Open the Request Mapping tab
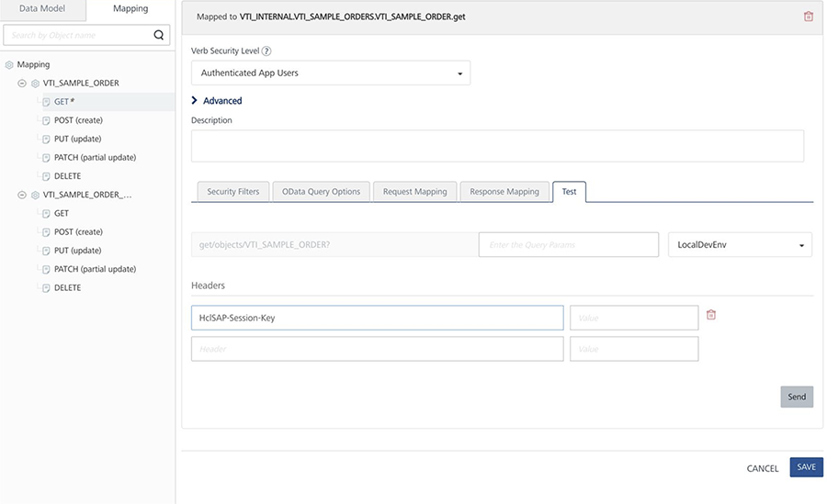The width and height of the screenshot is (827, 504). [415, 192]
